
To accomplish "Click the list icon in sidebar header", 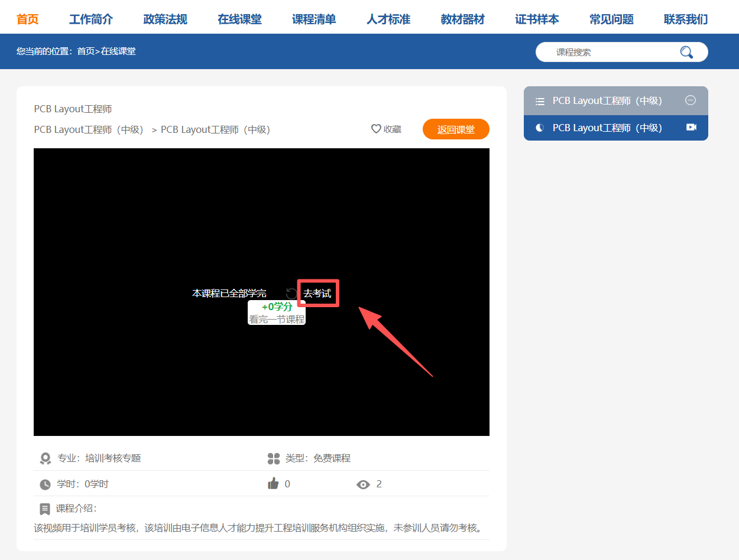I will point(539,101).
